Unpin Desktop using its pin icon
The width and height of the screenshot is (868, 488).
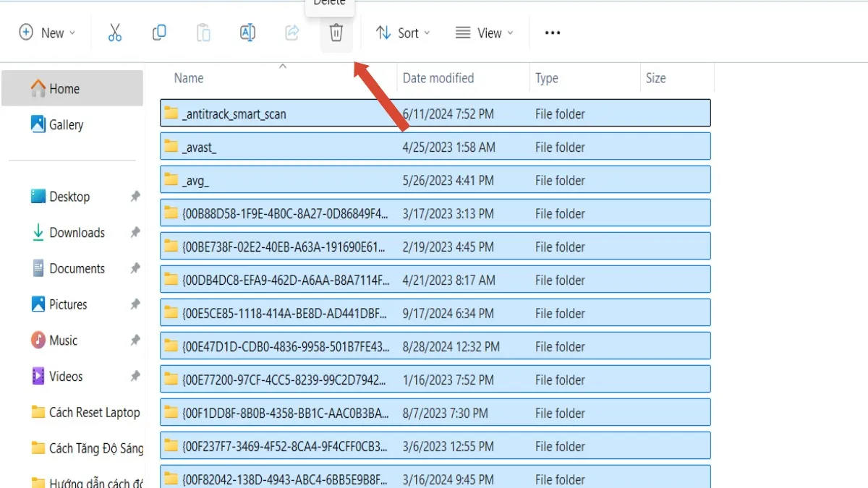135,197
